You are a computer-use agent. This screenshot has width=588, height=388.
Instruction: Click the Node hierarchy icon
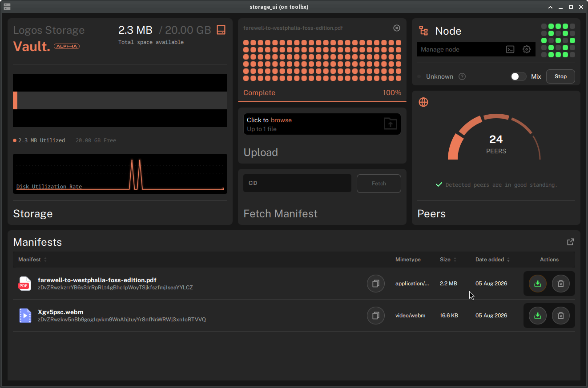coord(423,31)
